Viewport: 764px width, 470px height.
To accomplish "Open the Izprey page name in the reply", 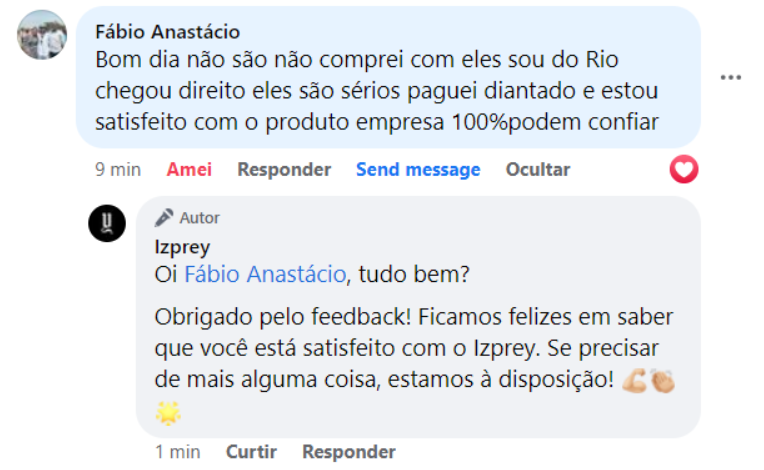I will tap(183, 246).
